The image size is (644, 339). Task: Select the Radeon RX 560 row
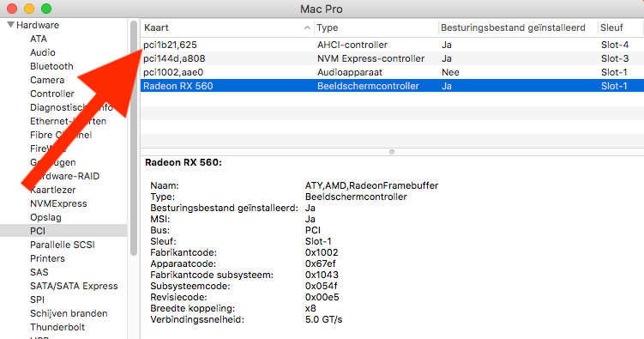392,86
